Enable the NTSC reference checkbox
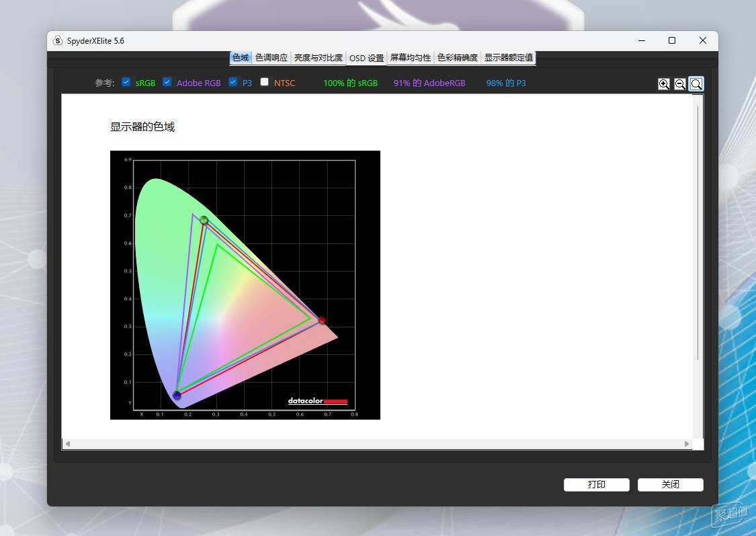This screenshot has width=756, height=536. pyautogui.click(x=264, y=82)
